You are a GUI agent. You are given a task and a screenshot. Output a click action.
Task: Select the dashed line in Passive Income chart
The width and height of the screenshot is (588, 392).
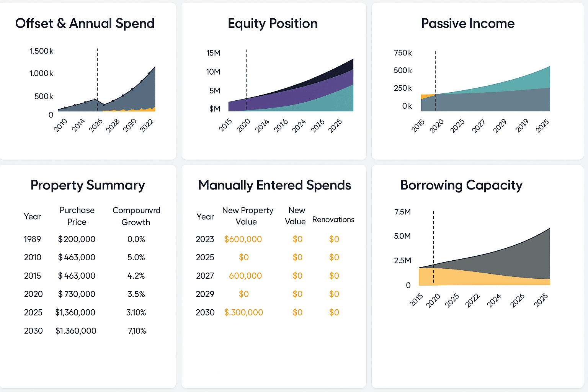tap(435, 77)
